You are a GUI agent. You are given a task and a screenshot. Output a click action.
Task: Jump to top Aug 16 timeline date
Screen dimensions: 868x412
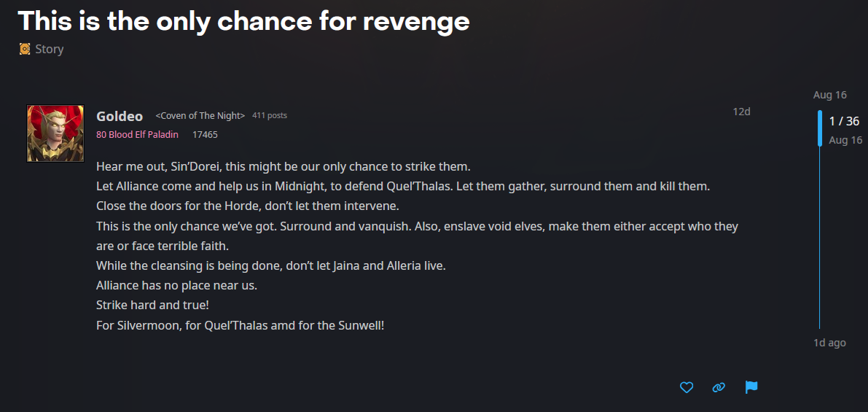tap(830, 95)
